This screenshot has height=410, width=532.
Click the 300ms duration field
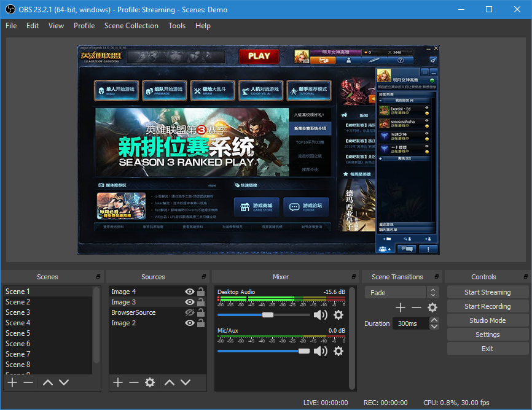411,323
